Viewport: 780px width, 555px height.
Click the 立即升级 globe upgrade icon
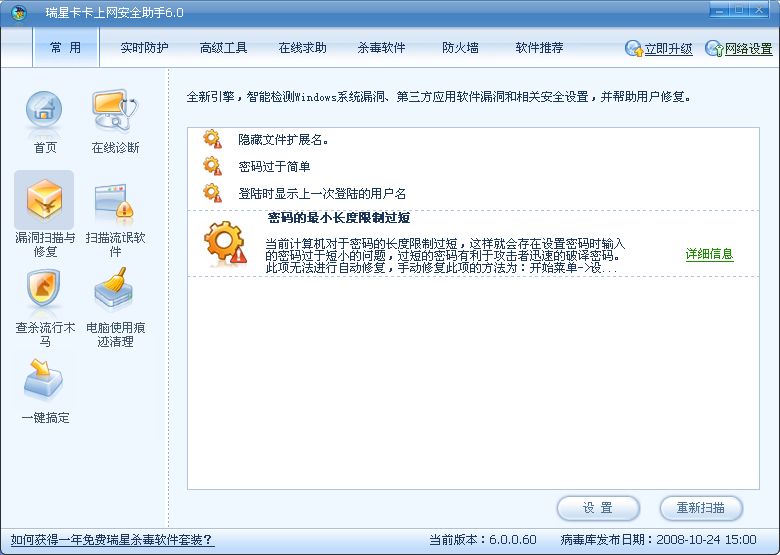pyautogui.click(x=634, y=48)
